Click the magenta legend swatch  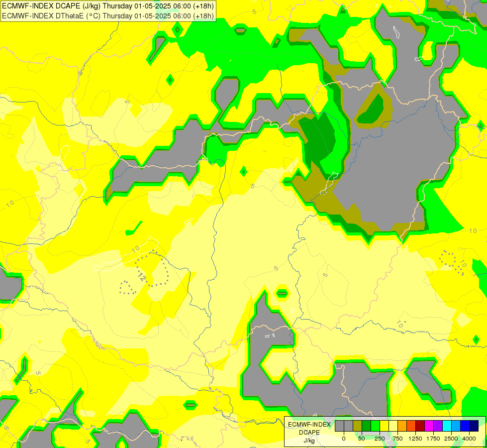coord(429,426)
